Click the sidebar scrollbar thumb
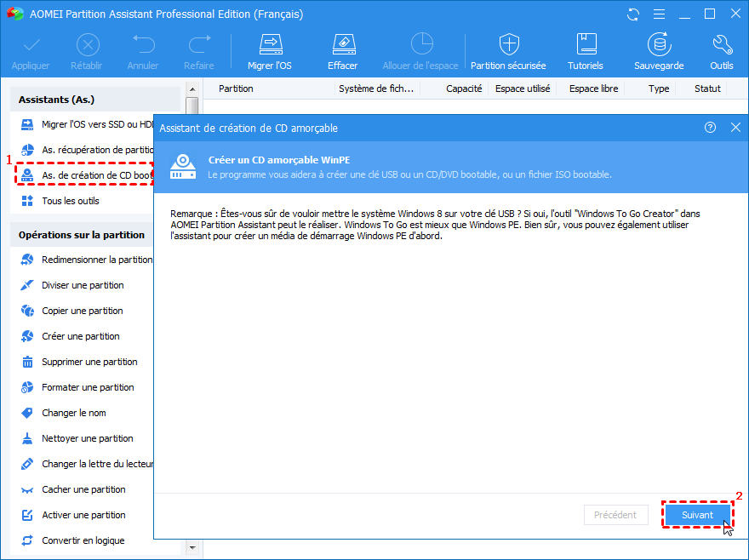This screenshot has width=749, height=560. [x=192, y=106]
